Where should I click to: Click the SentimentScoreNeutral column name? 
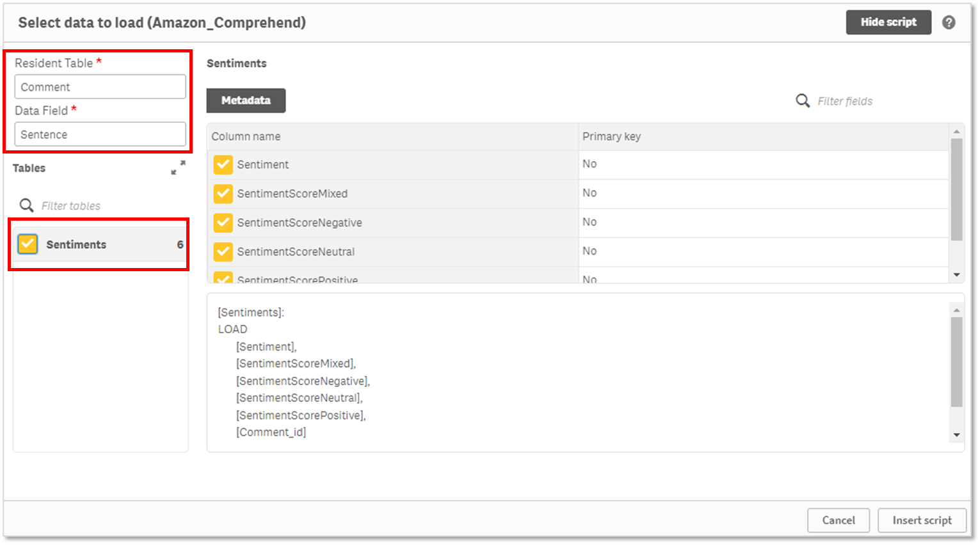pos(296,251)
